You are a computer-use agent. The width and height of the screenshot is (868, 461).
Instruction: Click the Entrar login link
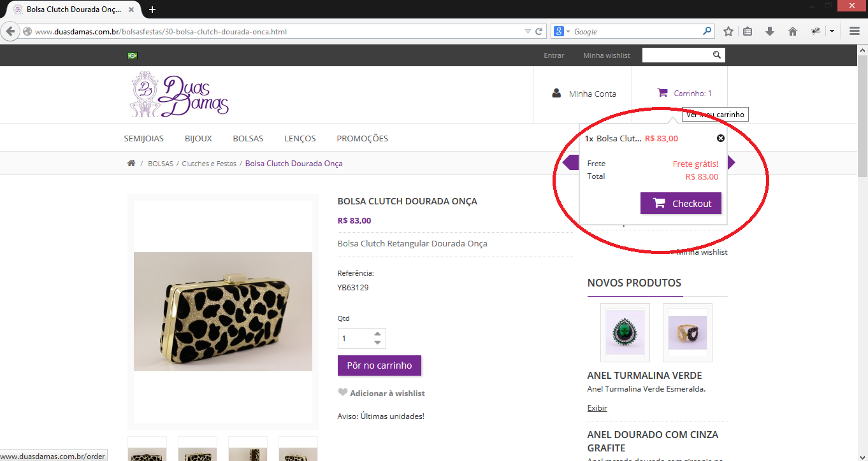pyautogui.click(x=554, y=55)
